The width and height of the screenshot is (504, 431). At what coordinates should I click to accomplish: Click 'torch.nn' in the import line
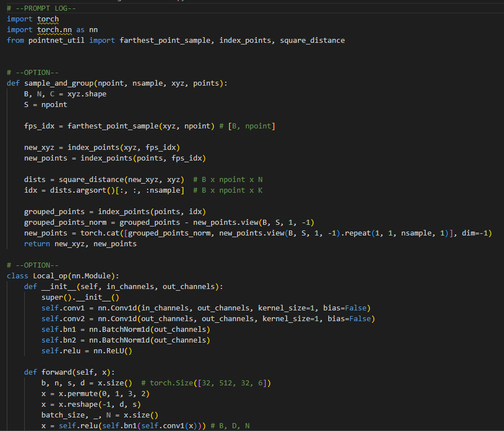point(54,30)
